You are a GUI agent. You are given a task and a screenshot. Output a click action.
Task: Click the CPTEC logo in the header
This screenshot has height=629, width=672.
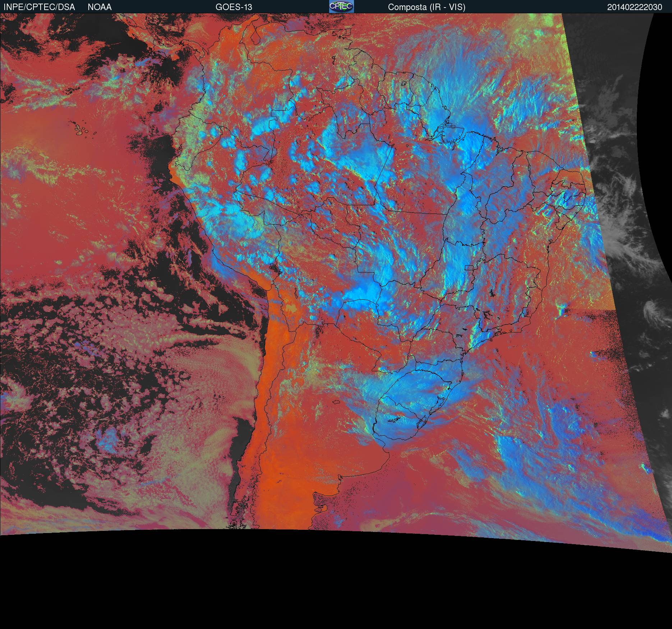(x=341, y=6)
